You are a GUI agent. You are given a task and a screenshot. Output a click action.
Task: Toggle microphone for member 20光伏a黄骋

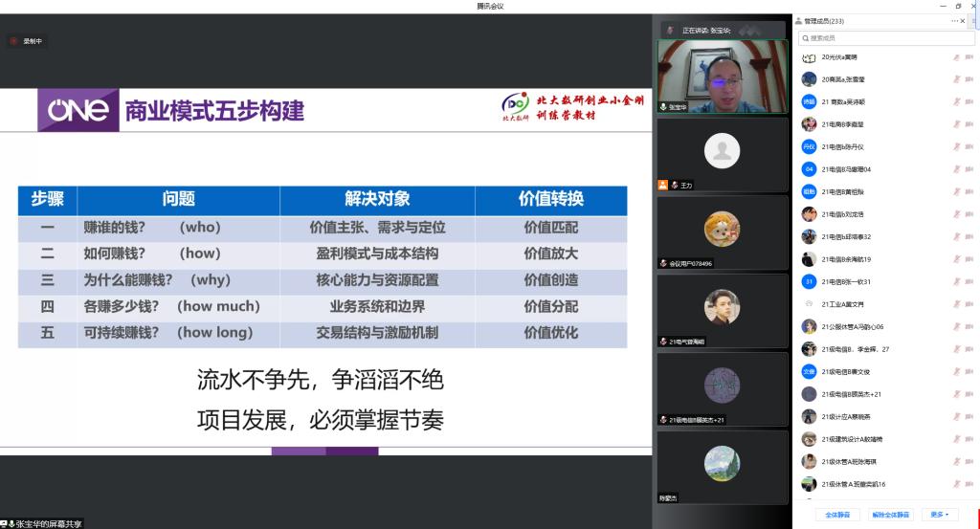pyautogui.click(x=955, y=57)
